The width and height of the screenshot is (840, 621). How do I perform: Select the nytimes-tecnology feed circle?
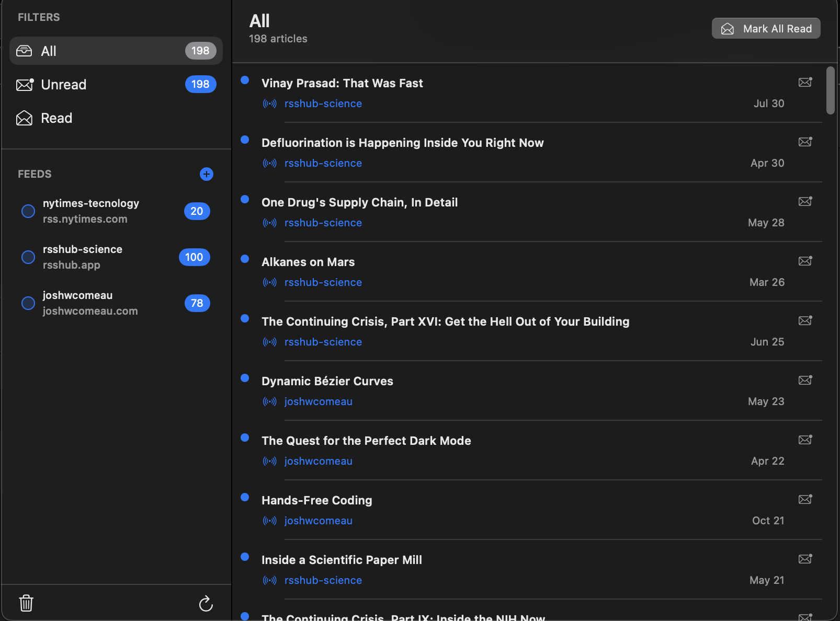pyautogui.click(x=28, y=211)
